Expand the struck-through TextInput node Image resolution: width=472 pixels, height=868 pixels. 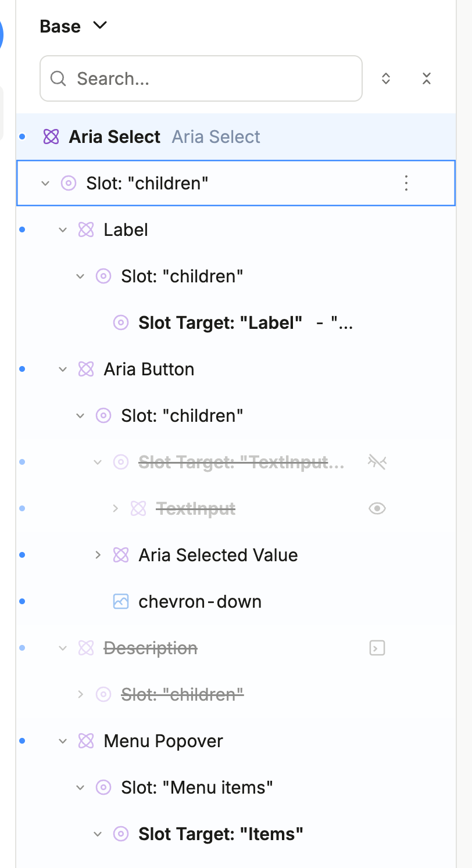click(115, 508)
